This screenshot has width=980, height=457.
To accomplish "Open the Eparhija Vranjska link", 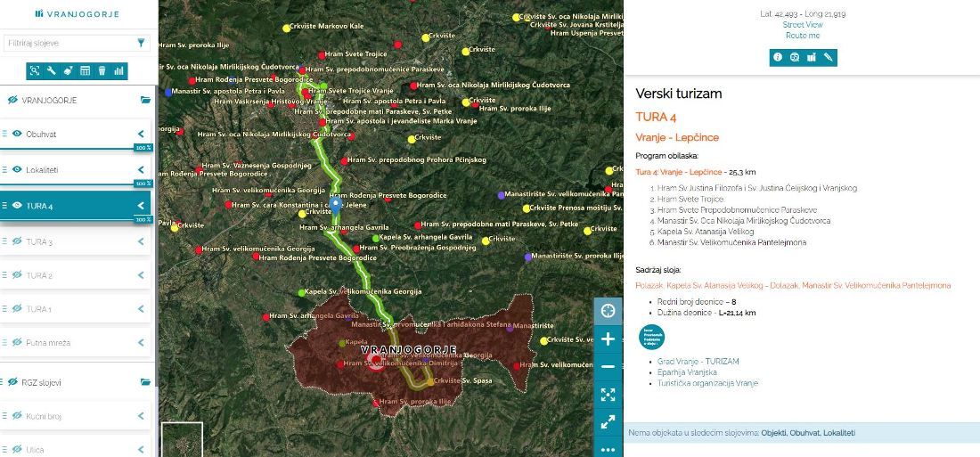I will click(x=683, y=372).
